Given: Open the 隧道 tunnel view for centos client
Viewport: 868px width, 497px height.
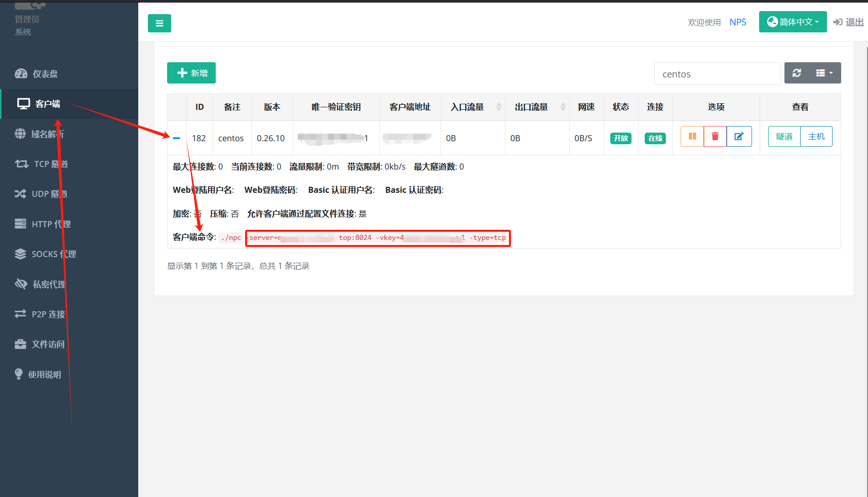Looking at the screenshot, I should coord(784,136).
